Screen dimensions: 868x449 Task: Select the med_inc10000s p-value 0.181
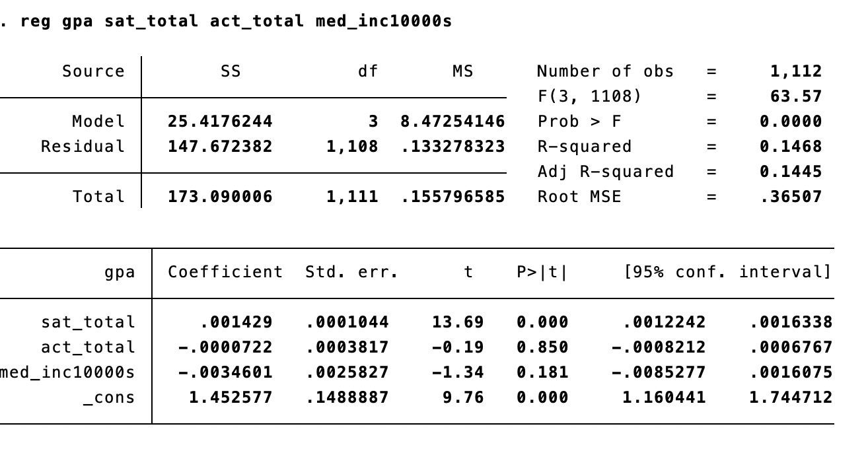(542, 372)
